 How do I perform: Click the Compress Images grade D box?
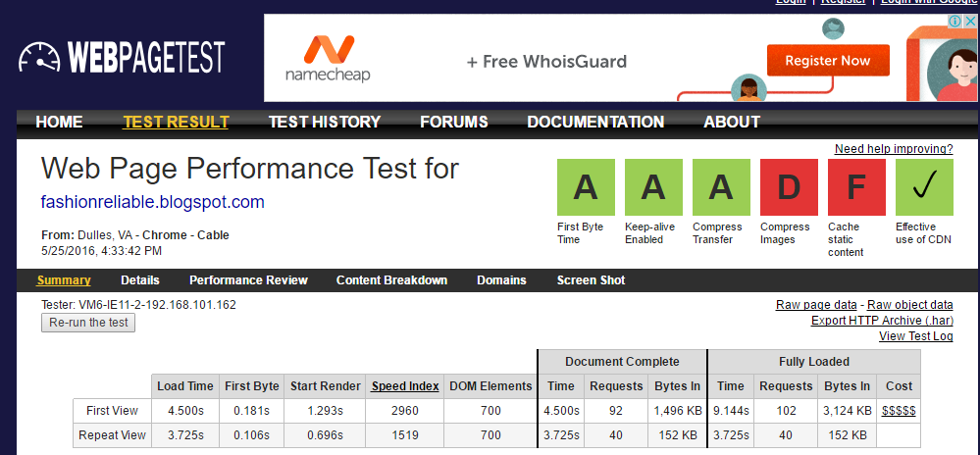tap(789, 187)
